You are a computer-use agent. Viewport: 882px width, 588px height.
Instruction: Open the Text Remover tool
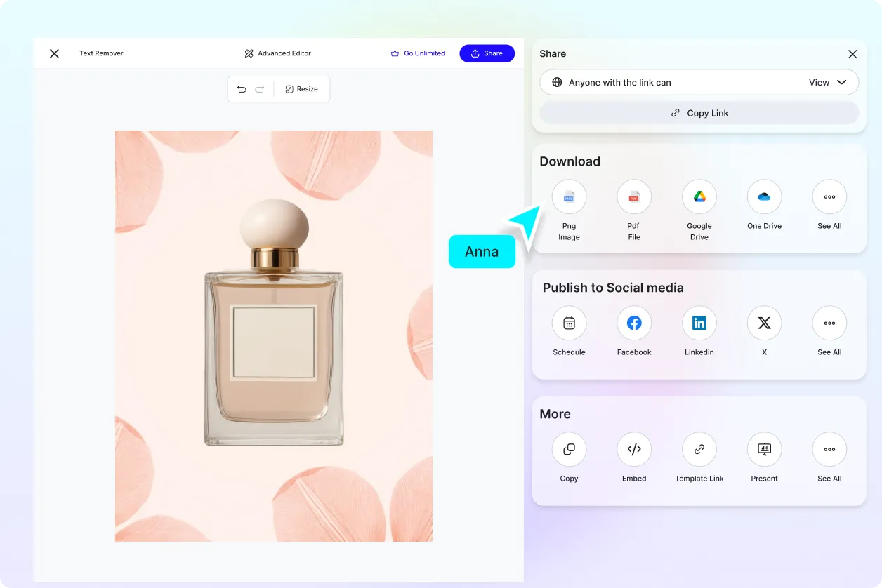101,53
